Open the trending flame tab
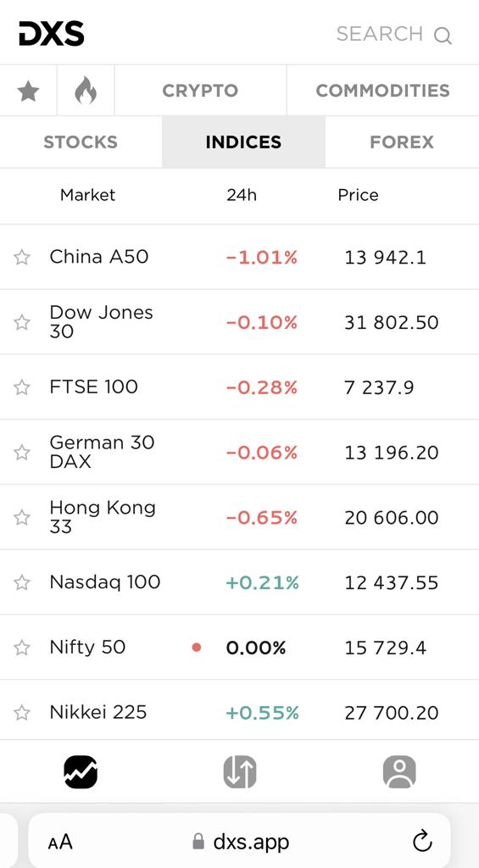This screenshot has width=479, height=868. 86,91
